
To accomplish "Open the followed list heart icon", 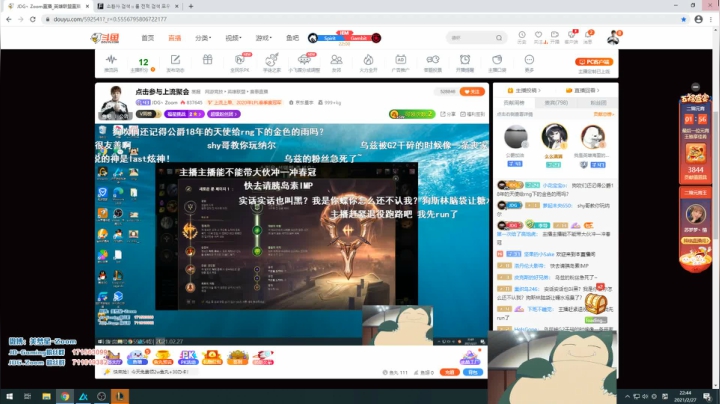I will (x=538, y=36).
